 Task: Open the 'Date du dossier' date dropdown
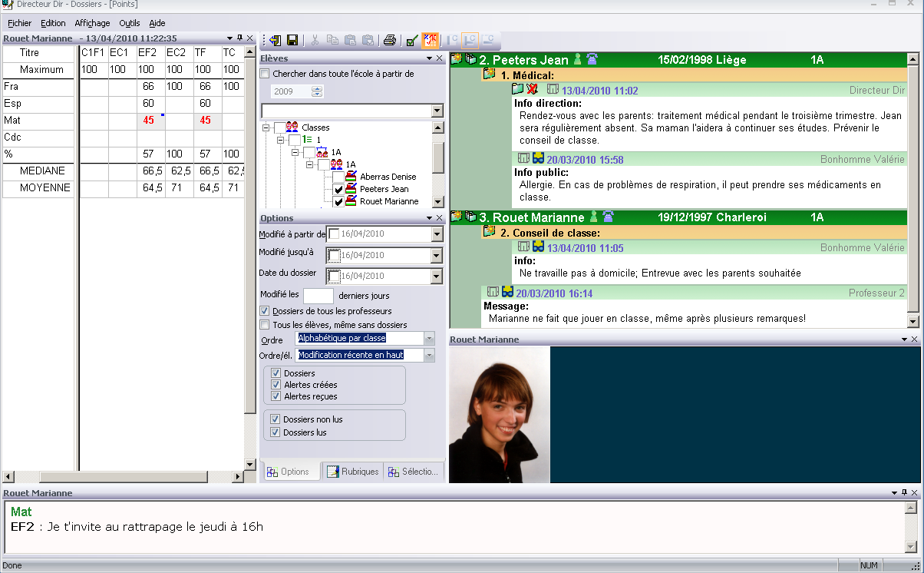(437, 277)
